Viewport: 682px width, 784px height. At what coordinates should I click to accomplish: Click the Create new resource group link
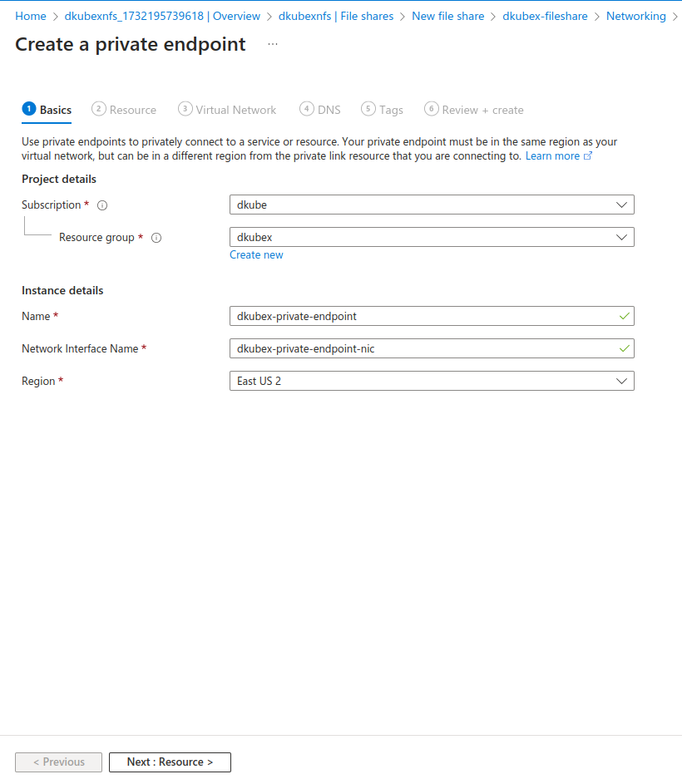(256, 255)
